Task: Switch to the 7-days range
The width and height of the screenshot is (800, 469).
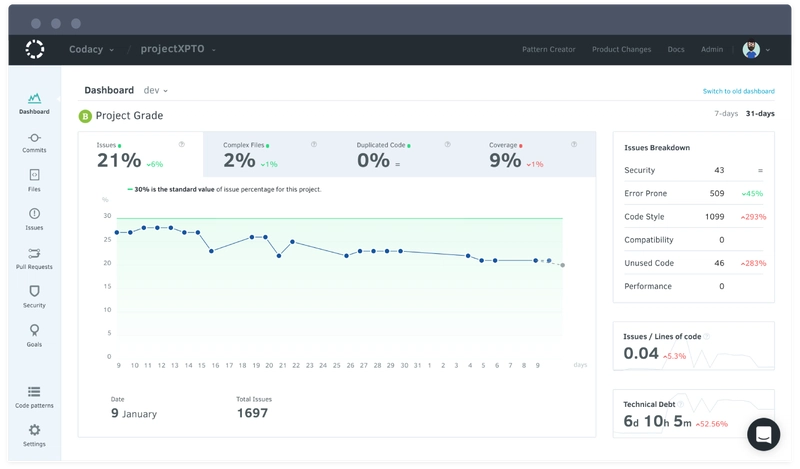Action: pyautogui.click(x=726, y=113)
